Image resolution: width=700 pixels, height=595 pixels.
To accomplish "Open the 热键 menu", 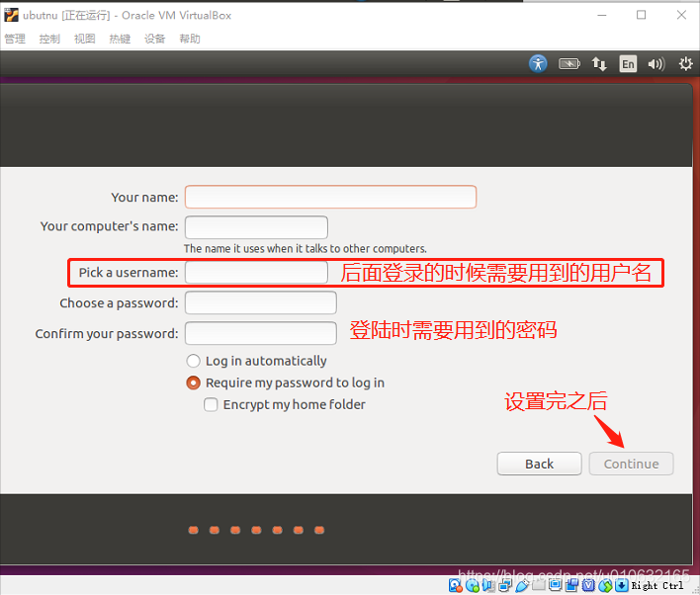I will point(120,39).
